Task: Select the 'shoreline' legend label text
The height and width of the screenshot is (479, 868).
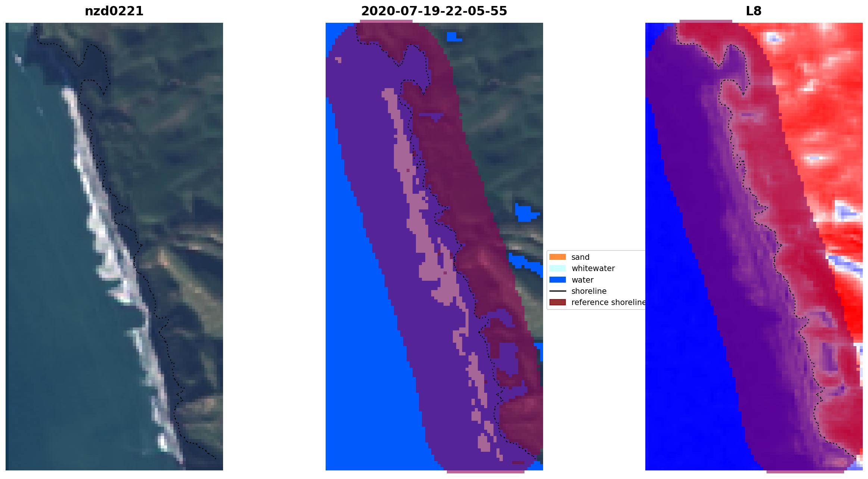Action: (x=589, y=291)
